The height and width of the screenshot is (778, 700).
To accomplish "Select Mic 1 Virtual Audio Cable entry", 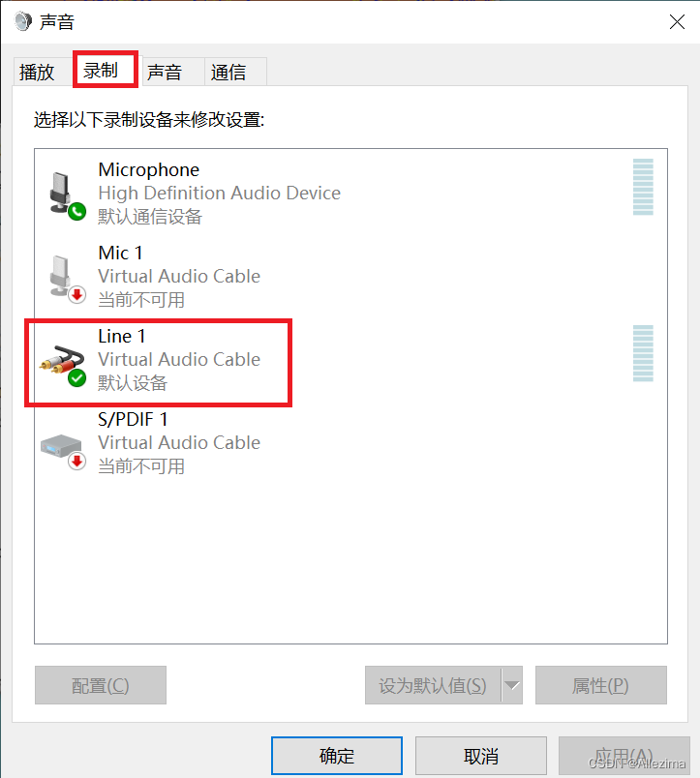I will pyautogui.click(x=350, y=277).
